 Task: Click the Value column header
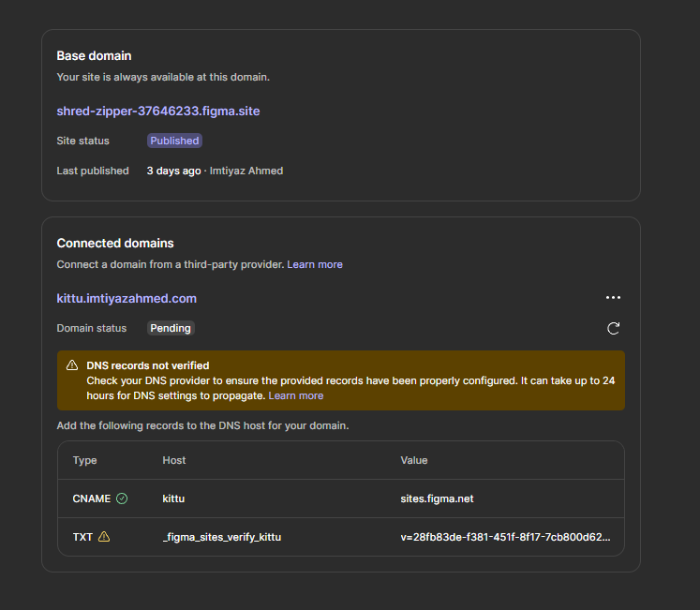click(414, 460)
